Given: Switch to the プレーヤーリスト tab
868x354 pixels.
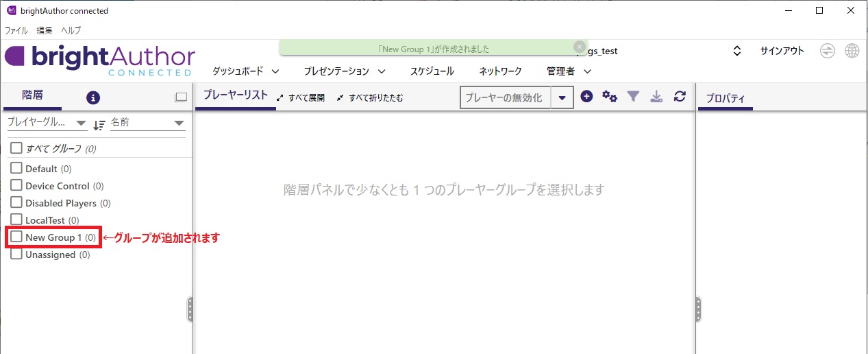Looking at the screenshot, I should pos(236,96).
